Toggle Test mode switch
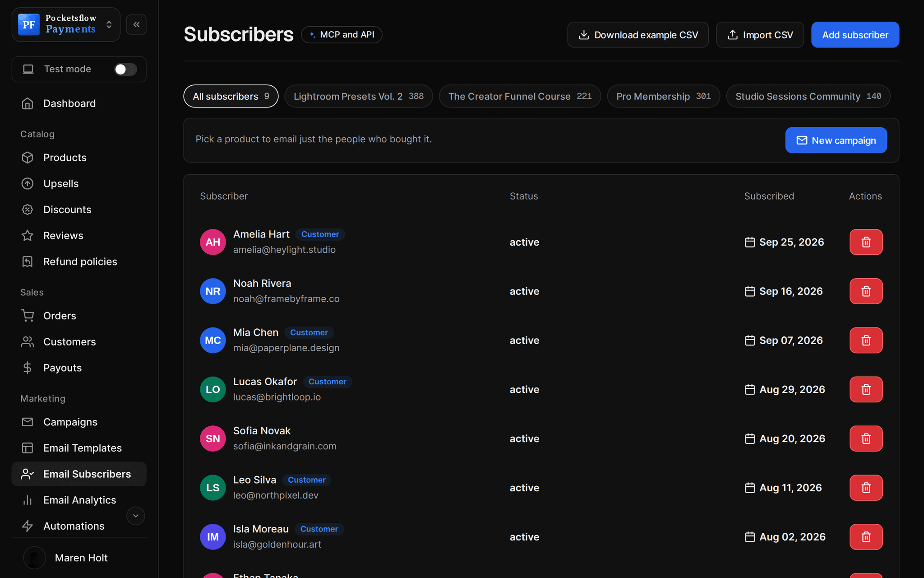Screen dimensions: 924x578 [125, 69]
